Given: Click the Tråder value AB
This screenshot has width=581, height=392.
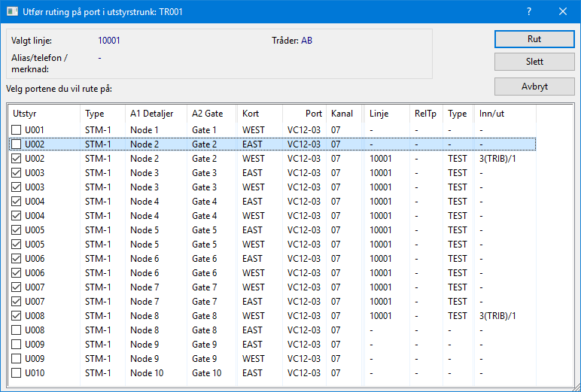Looking at the screenshot, I should coord(306,41).
